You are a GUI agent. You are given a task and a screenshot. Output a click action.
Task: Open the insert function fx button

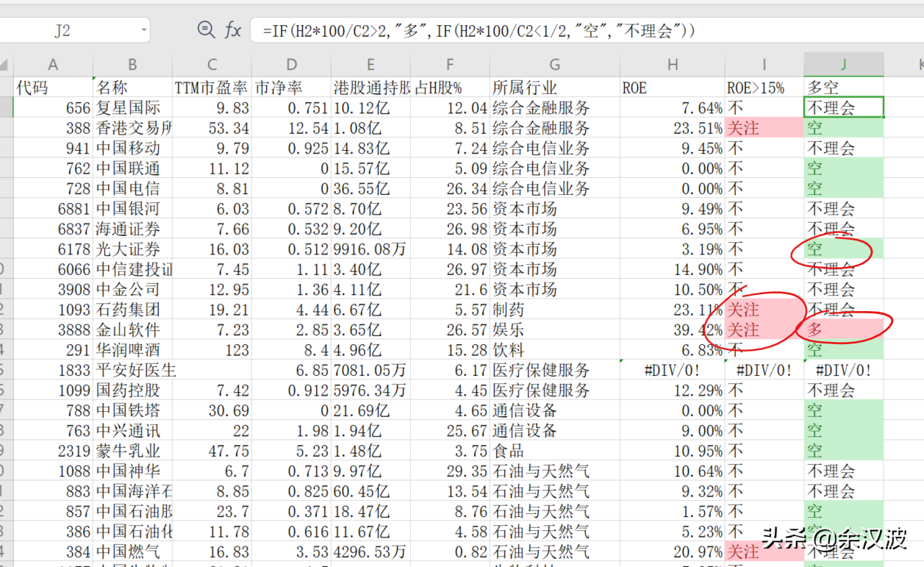point(233,30)
